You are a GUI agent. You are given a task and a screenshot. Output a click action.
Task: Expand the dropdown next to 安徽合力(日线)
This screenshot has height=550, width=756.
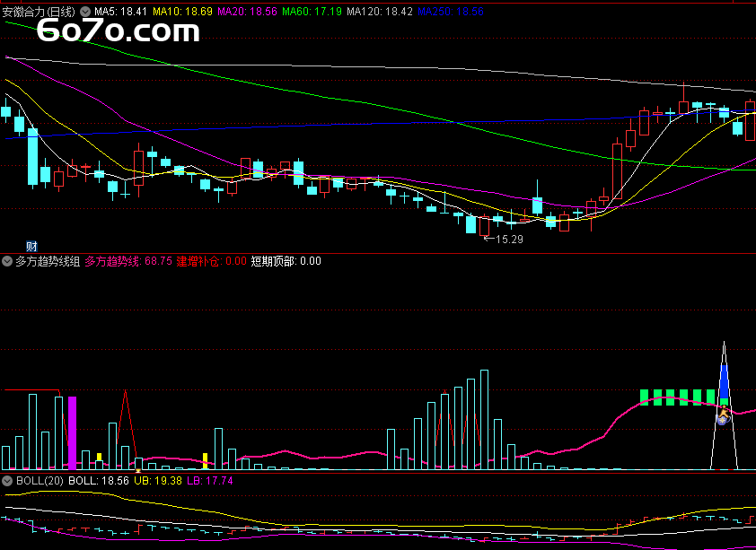85,12
